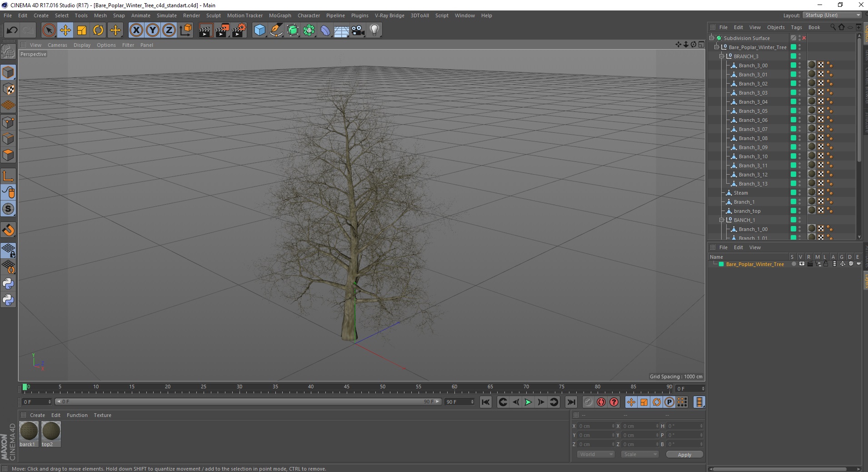Open the World coordinate dropdown
The image size is (868, 472).
596,454
